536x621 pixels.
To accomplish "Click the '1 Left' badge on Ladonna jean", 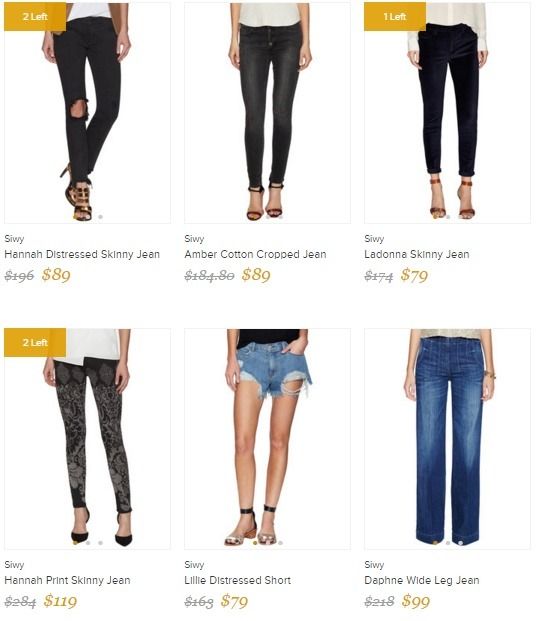I will [x=395, y=17].
